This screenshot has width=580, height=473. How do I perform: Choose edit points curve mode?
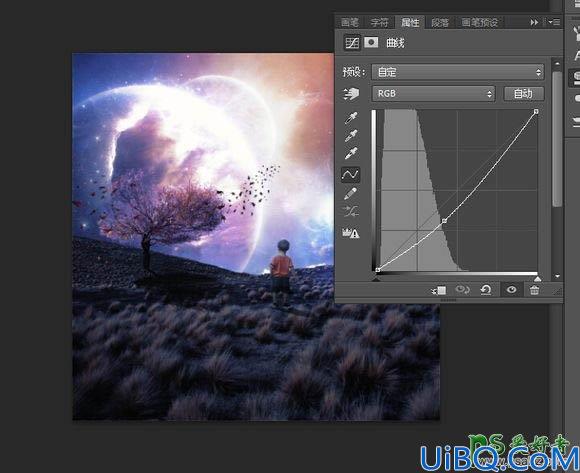(x=350, y=175)
